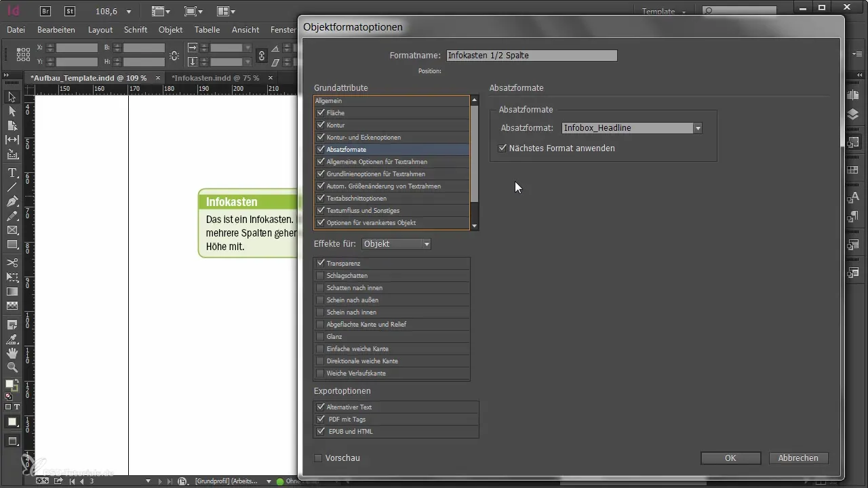Screen dimensions: 868x488
Task: Open the screen mode dropdown in top bar
Action: point(193,12)
